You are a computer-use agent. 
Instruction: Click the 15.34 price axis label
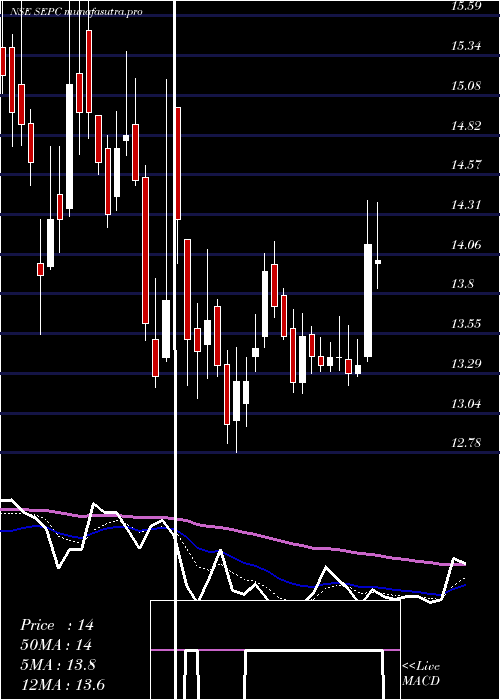tap(467, 46)
